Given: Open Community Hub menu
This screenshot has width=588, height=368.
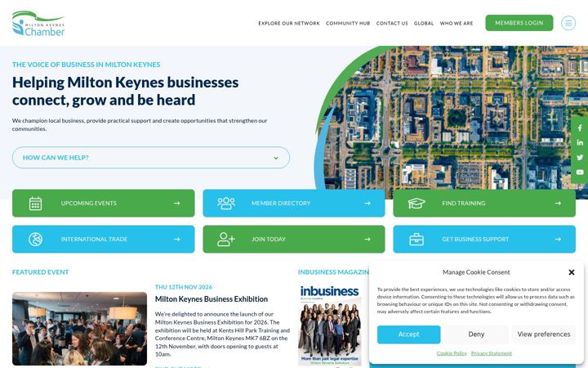Looking at the screenshot, I should (348, 23).
